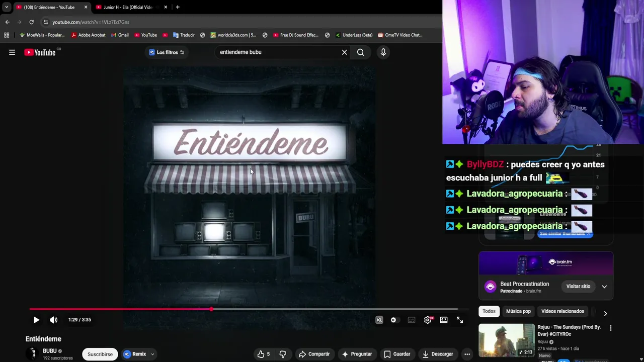Go to the YouTube home logo
The height and width of the screenshot is (362, 644).
[40, 52]
